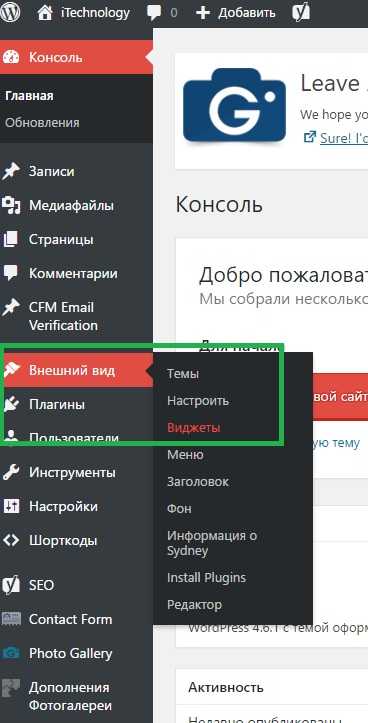This screenshot has width=368, height=723.
Task: Select Редактор in the flyout submenu
Action: coord(195,604)
